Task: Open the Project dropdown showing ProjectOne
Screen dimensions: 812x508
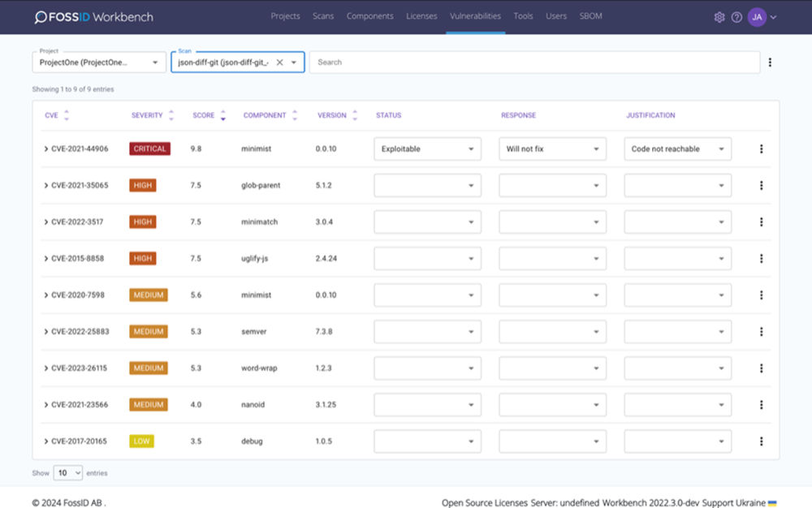Action: point(99,62)
